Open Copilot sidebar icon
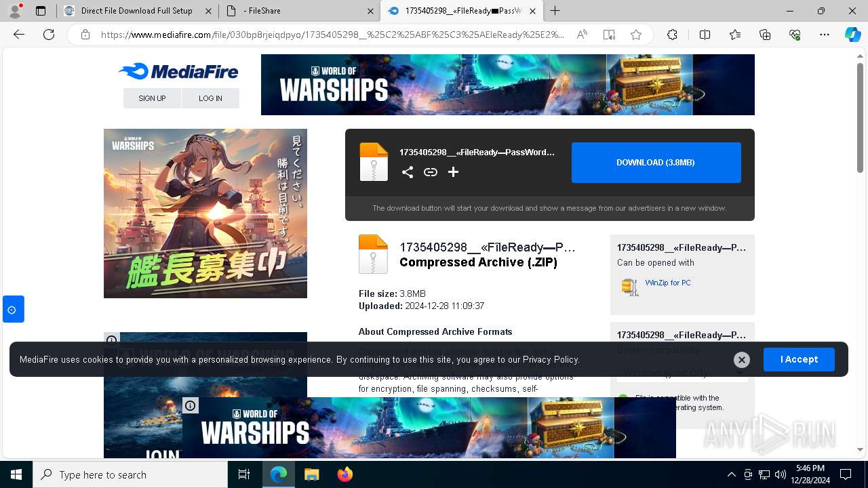868x488 pixels. point(852,35)
